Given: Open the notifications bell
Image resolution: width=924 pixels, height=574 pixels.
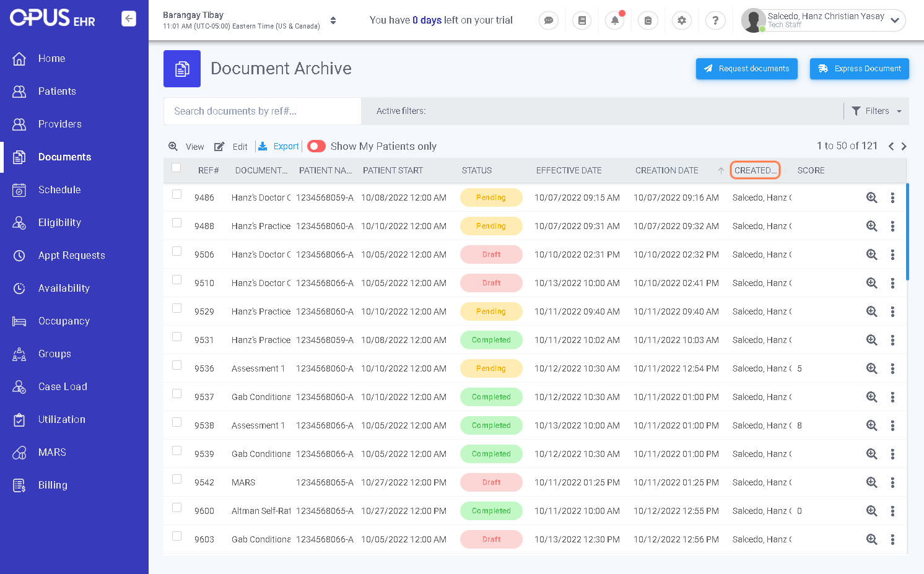Looking at the screenshot, I should click(x=615, y=20).
